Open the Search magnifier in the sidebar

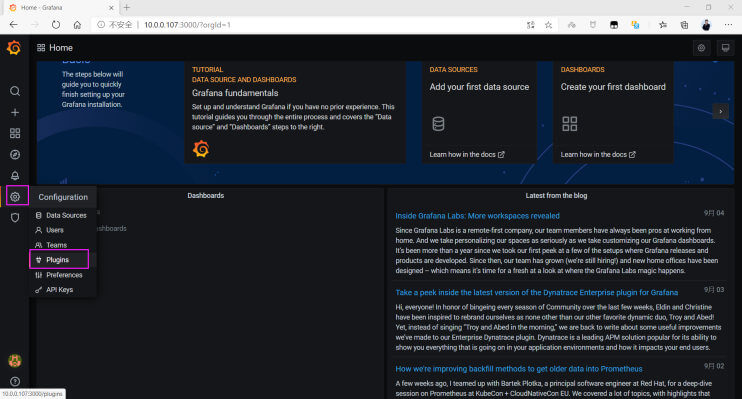[x=15, y=91]
